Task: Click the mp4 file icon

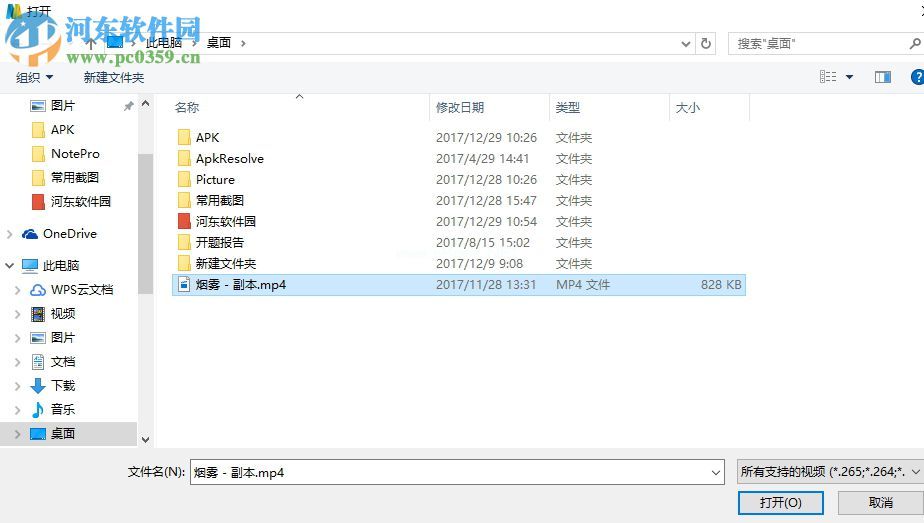Action: coord(184,284)
